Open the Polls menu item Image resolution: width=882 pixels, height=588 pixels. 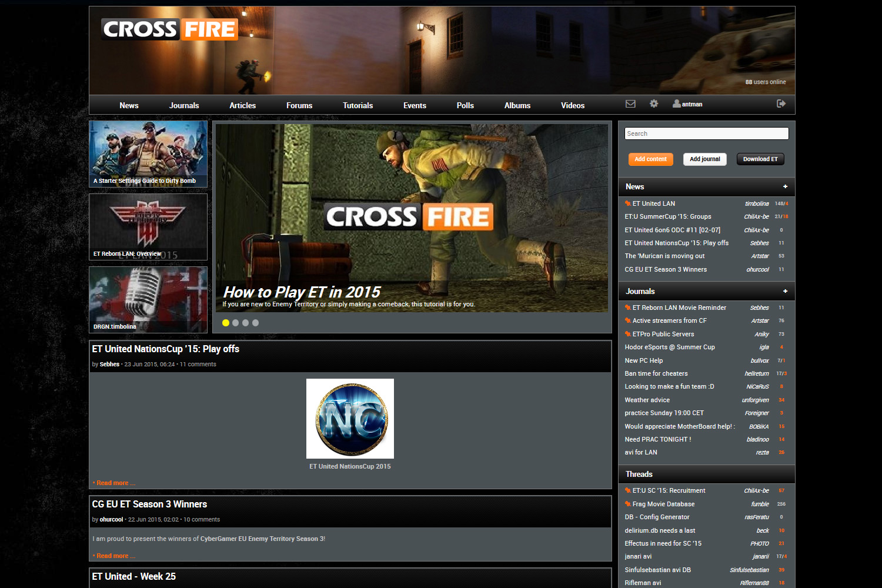coord(465,105)
